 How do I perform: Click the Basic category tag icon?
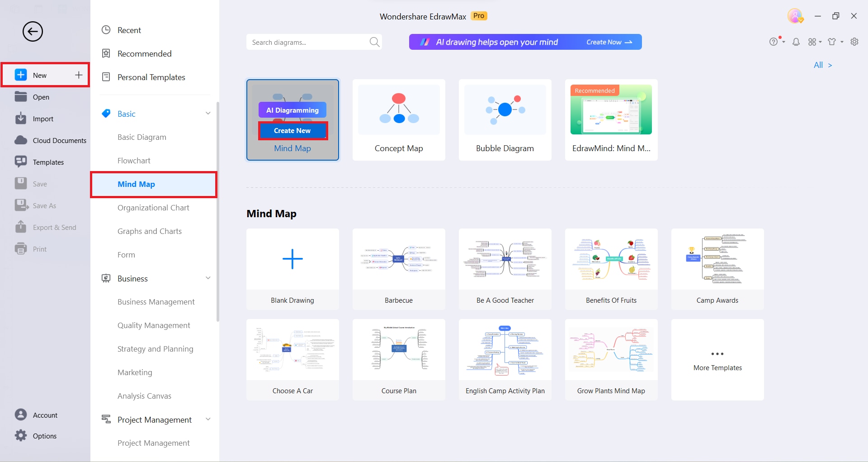[106, 114]
